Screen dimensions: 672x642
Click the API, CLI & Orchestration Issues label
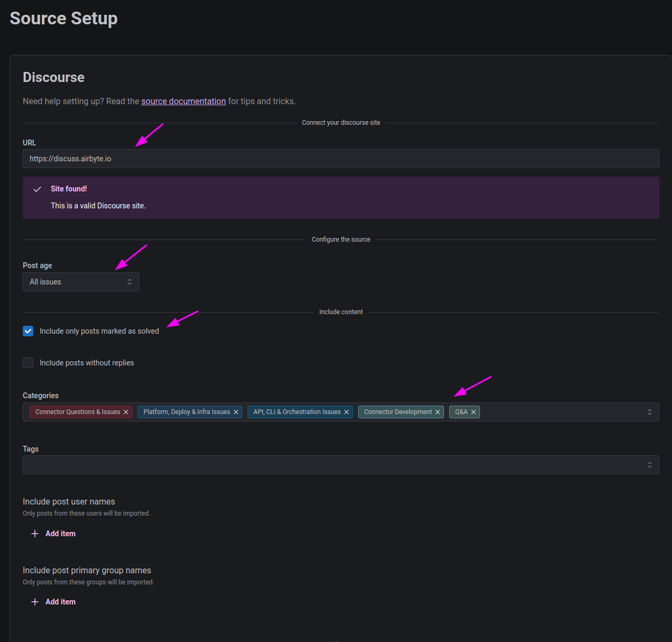pos(297,412)
